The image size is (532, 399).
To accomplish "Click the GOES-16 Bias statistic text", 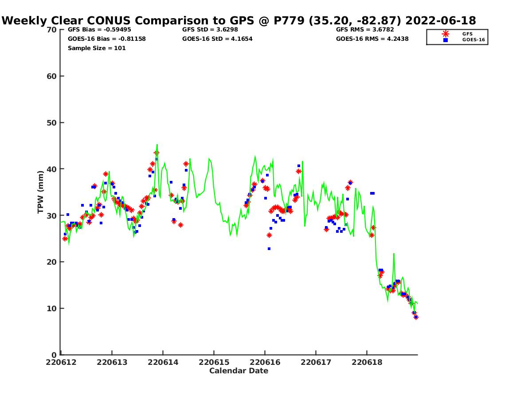I will (x=106, y=39).
